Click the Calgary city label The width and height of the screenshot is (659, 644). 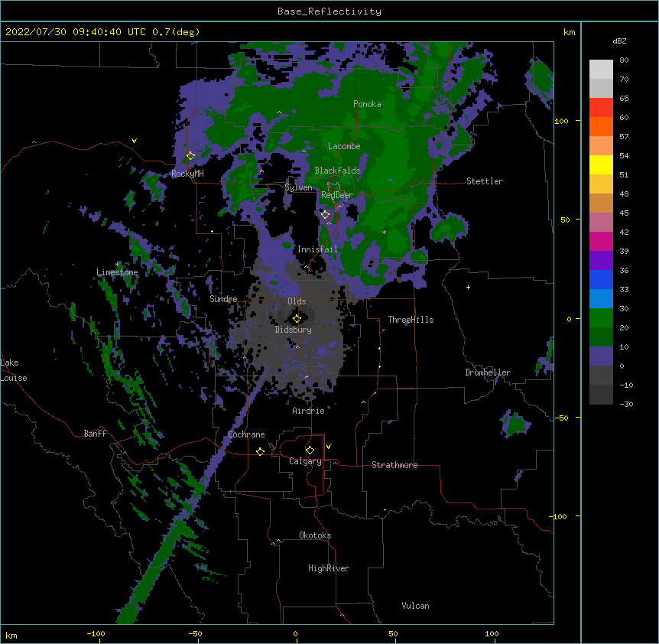tap(305, 461)
